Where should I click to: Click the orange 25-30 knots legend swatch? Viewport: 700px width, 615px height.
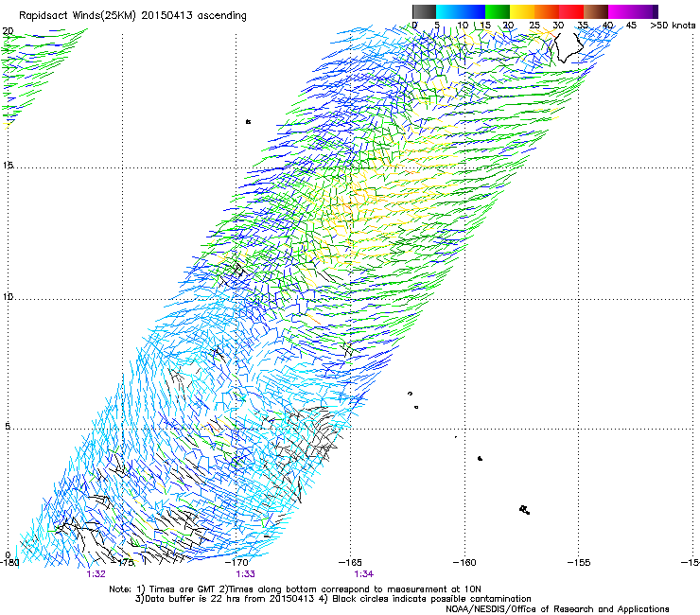547,11
